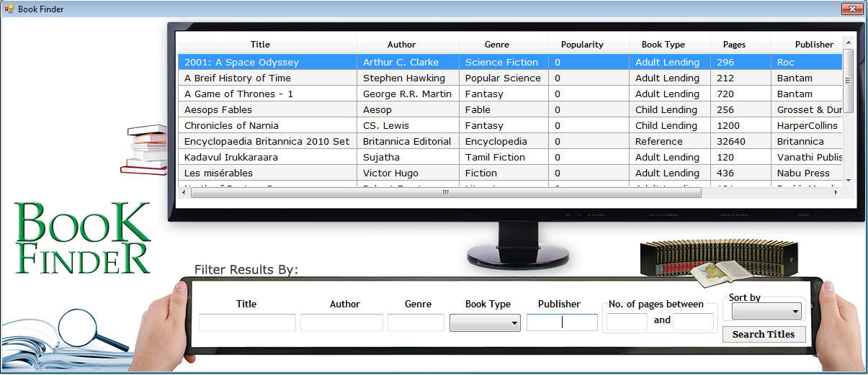Viewport: 868px width, 375px height.
Task: Click the scroll-down arrow of vertical scrollbar
Action: 848,180
